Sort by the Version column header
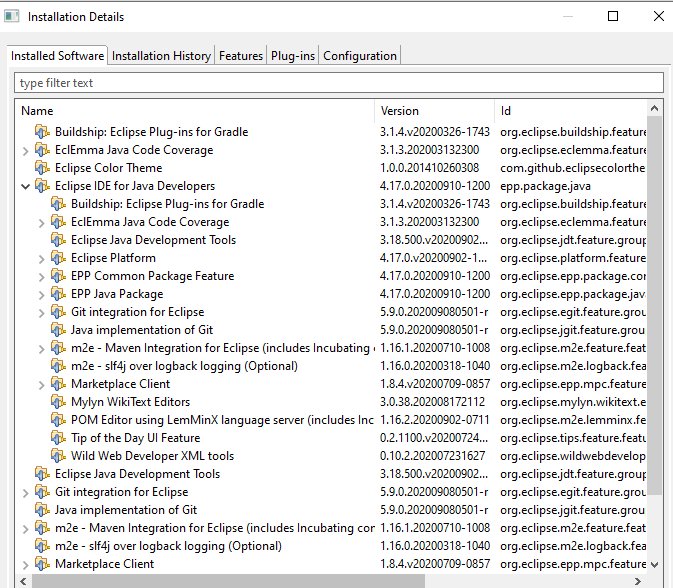 [x=435, y=111]
